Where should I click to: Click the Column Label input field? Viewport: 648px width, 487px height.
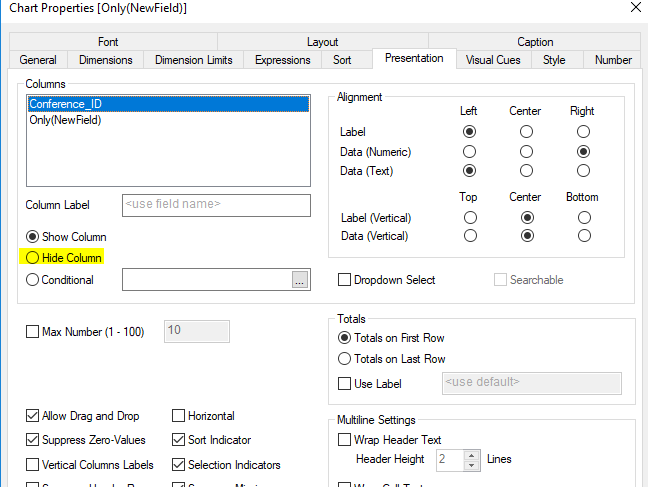point(216,205)
